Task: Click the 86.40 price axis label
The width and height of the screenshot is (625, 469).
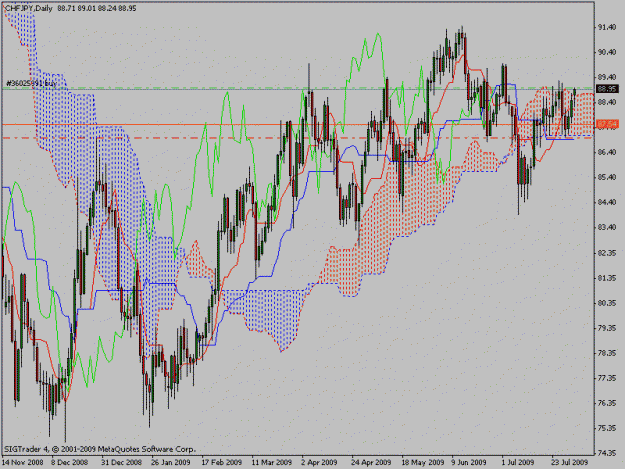Action: [607, 152]
